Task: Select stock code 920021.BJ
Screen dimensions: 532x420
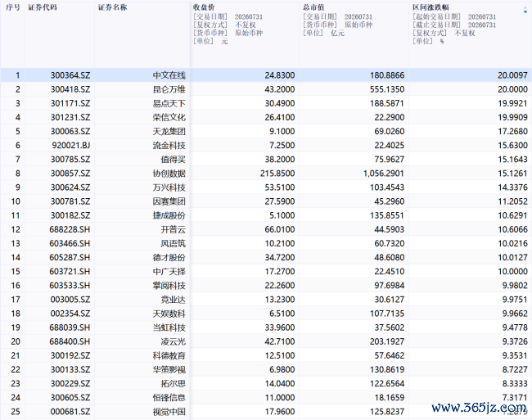Action: click(71, 145)
